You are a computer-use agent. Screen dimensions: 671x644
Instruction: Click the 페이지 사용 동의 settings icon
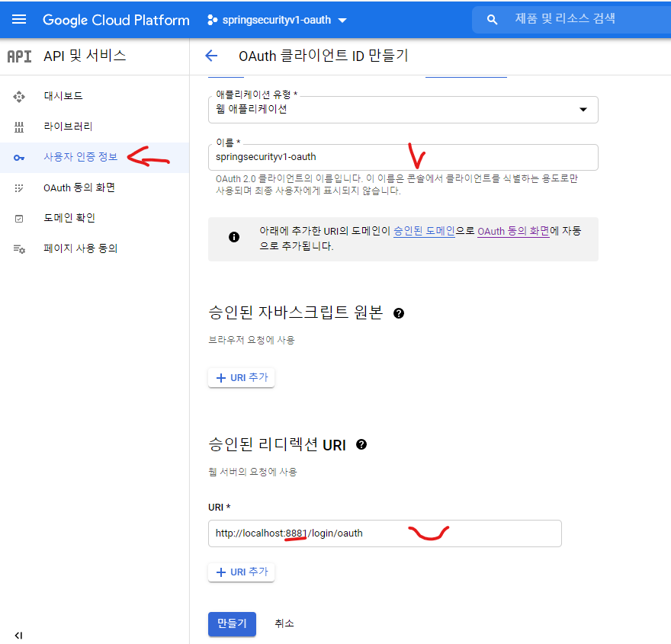19,249
